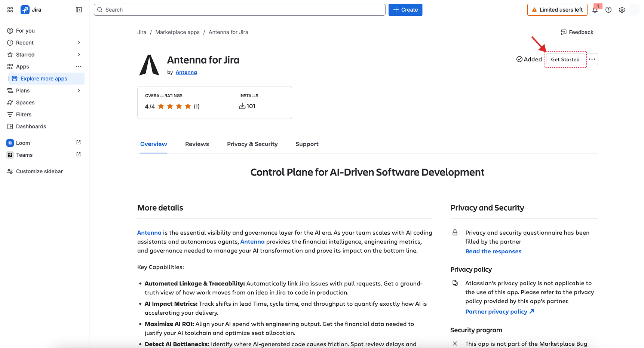Viewport: 644px width, 348px height.
Task: Click the review count (1)
Action: (x=197, y=107)
